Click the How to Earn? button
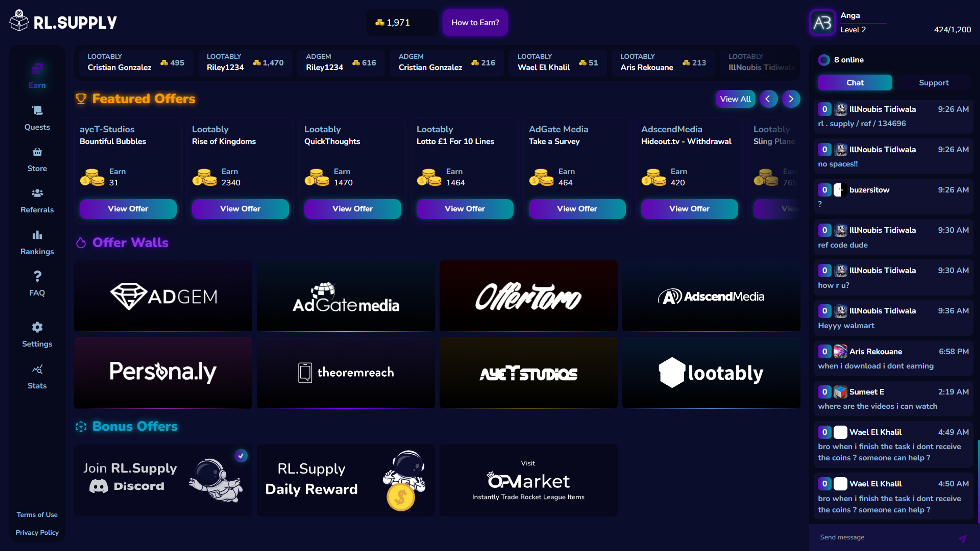Screen dimensions: 980x551 (x=475, y=22)
